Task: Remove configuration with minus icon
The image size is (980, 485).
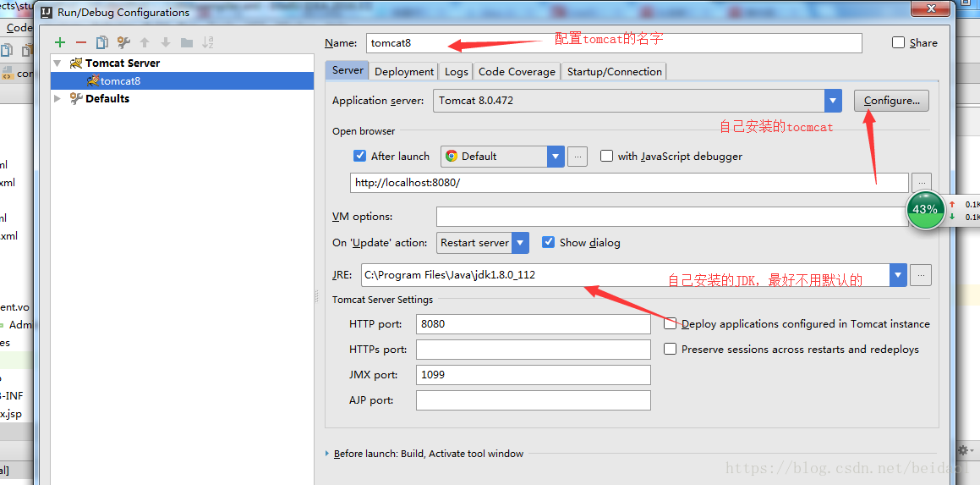Action: pyautogui.click(x=80, y=42)
